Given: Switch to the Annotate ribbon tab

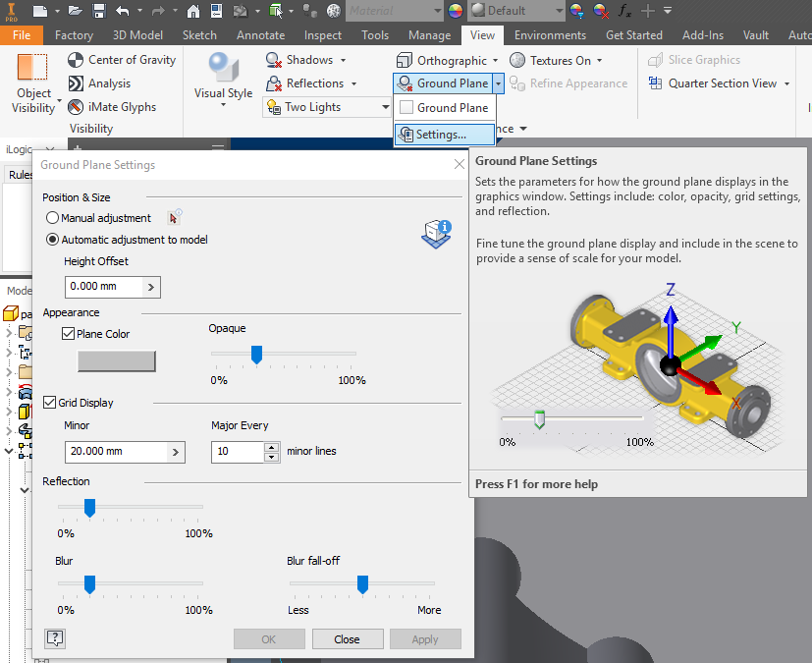Looking at the screenshot, I should click(260, 34).
